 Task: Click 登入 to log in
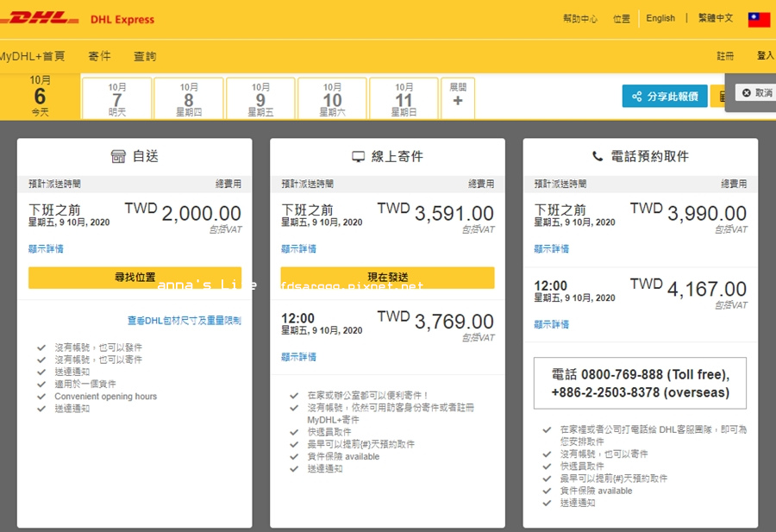tap(767, 55)
